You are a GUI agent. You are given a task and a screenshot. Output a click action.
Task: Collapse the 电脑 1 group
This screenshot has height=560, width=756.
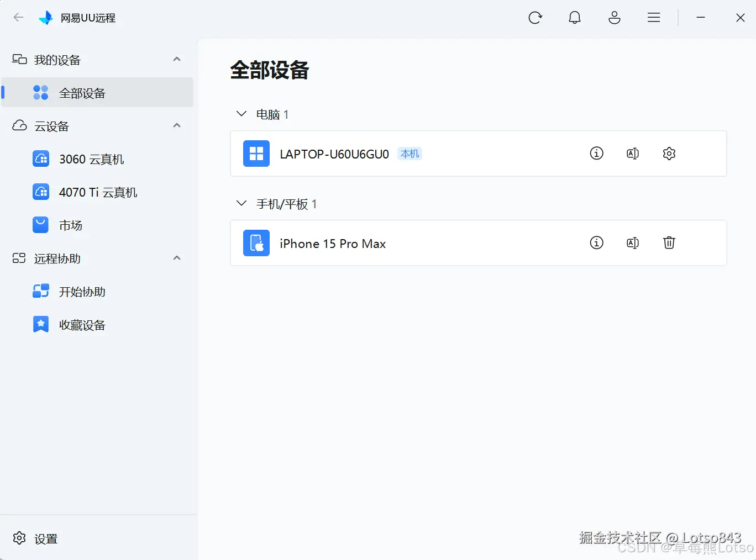(242, 114)
